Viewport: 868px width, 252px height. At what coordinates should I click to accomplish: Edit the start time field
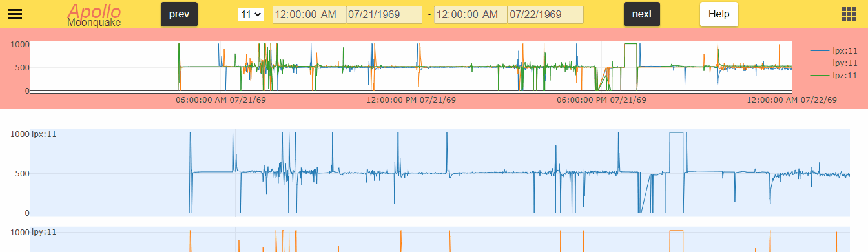pyautogui.click(x=309, y=15)
